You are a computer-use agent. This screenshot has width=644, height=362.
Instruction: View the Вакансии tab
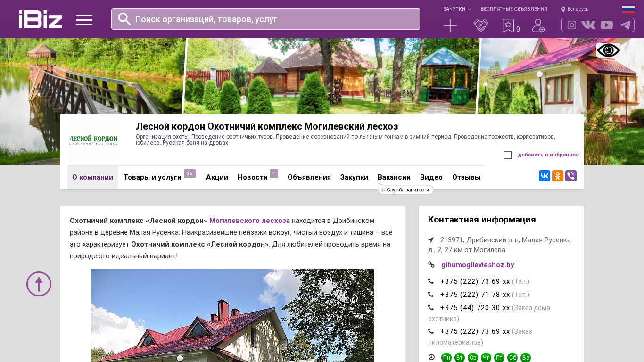(x=394, y=177)
